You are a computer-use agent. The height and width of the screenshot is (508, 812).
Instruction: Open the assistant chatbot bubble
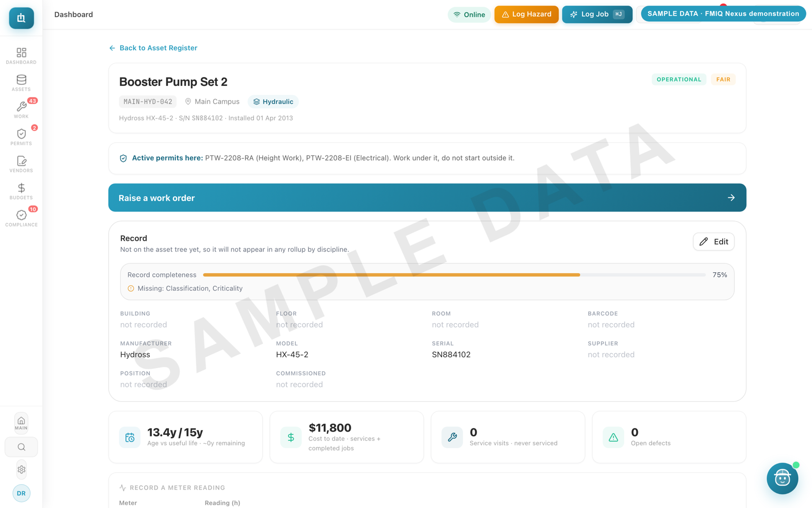click(x=782, y=479)
